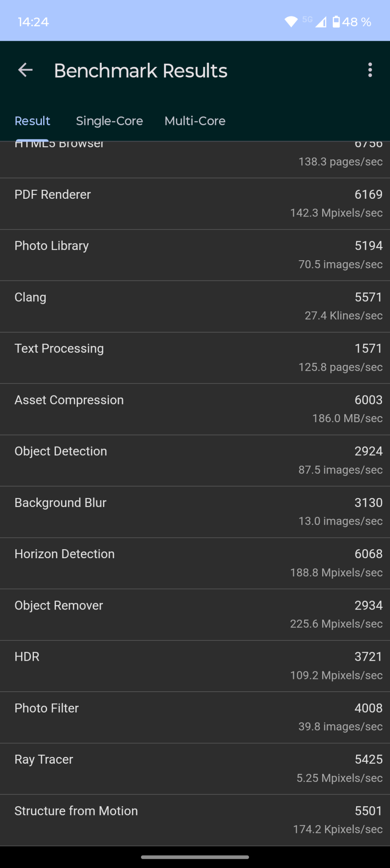Tap the Asset Compression row
The image size is (390, 868).
(195, 409)
